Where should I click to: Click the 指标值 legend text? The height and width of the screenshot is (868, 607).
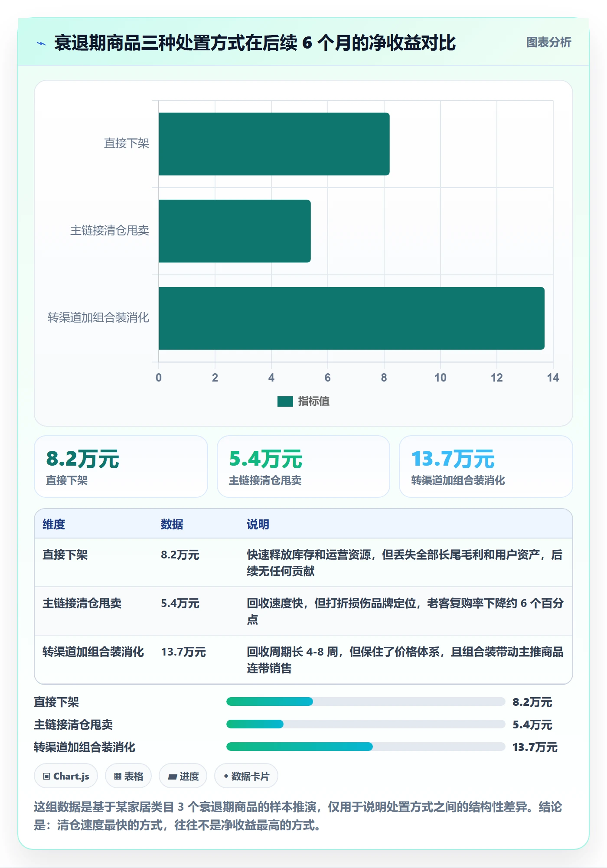(x=314, y=401)
